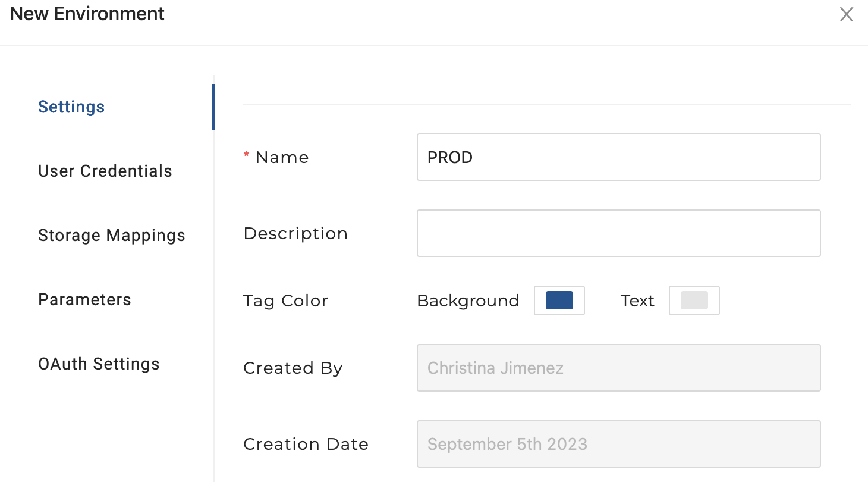Focus the empty Description field
Screen dimensions: 868x482
618,233
